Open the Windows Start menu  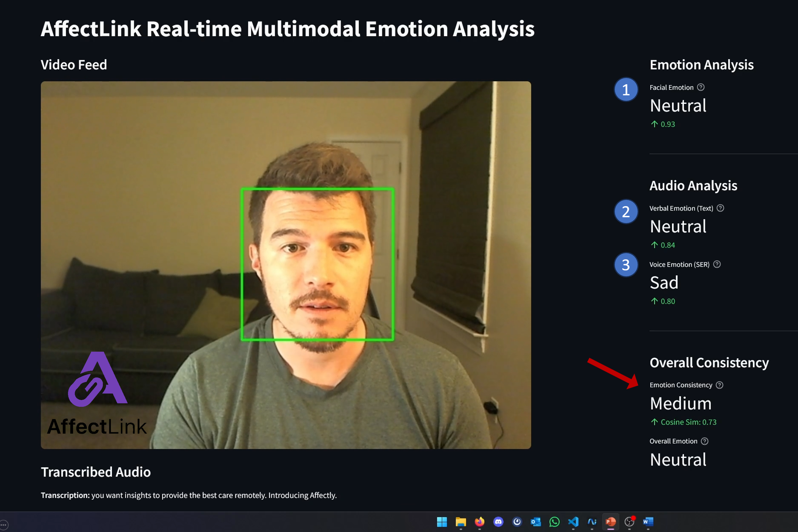(442, 522)
